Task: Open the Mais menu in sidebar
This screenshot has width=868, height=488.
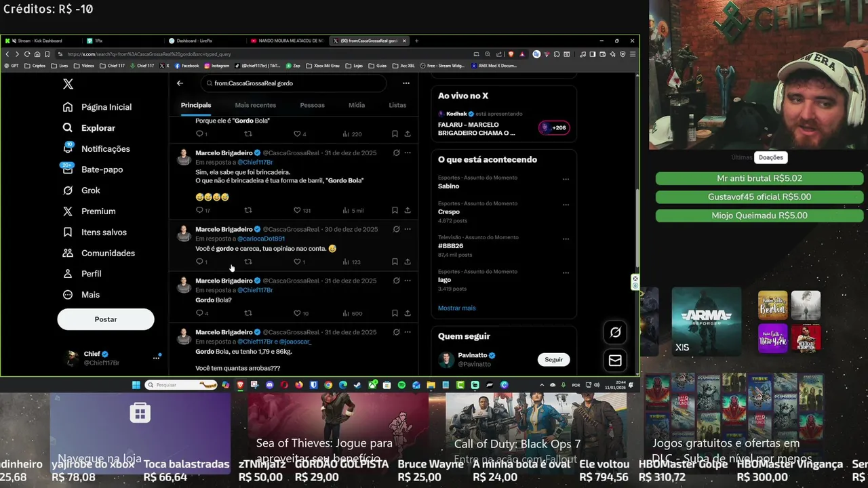Action: coord(81,295)
